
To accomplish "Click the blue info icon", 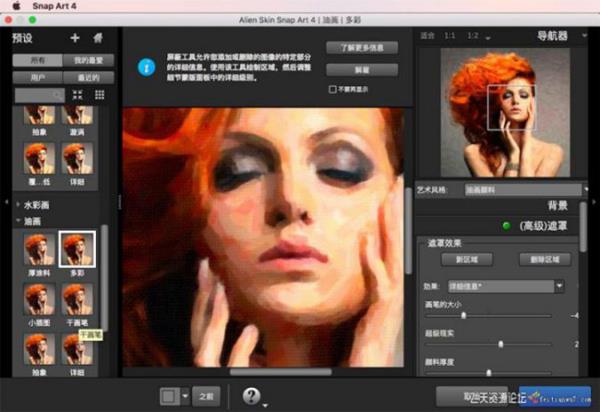I will coord(146,68).
